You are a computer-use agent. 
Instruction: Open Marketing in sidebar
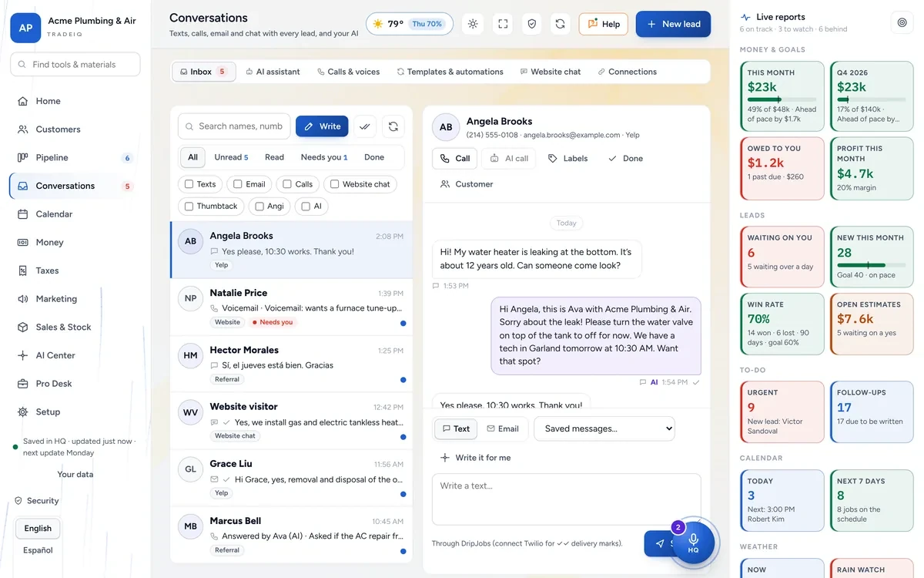[x=75, y=299]
